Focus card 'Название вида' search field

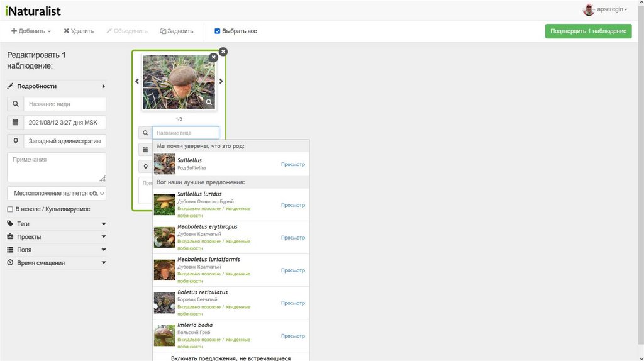pos(186,133)
